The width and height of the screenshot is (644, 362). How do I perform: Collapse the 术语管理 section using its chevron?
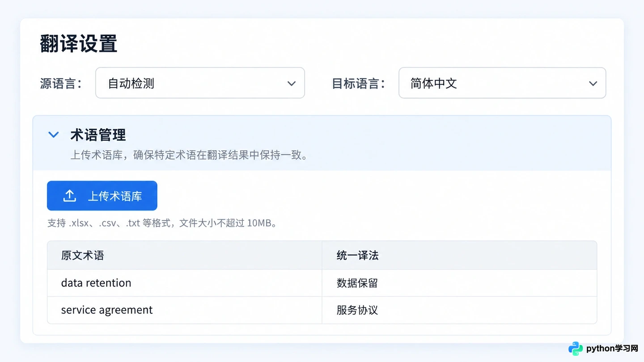54,135
